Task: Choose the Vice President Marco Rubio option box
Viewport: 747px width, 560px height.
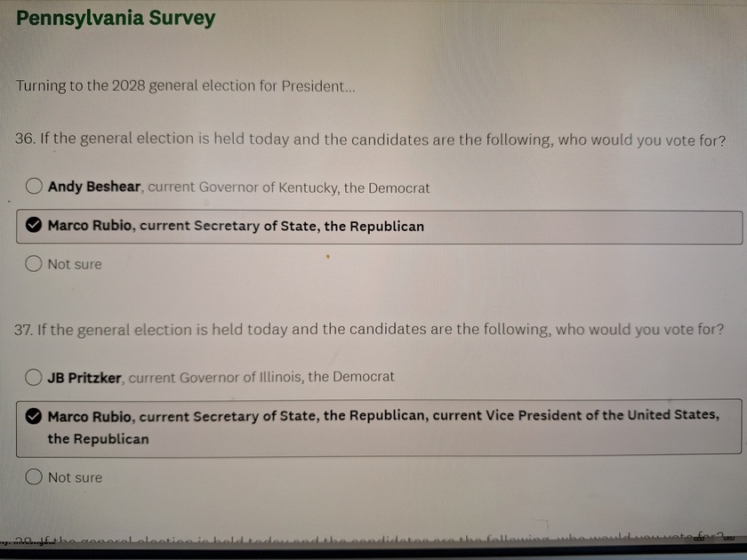Action: (379, 428)
